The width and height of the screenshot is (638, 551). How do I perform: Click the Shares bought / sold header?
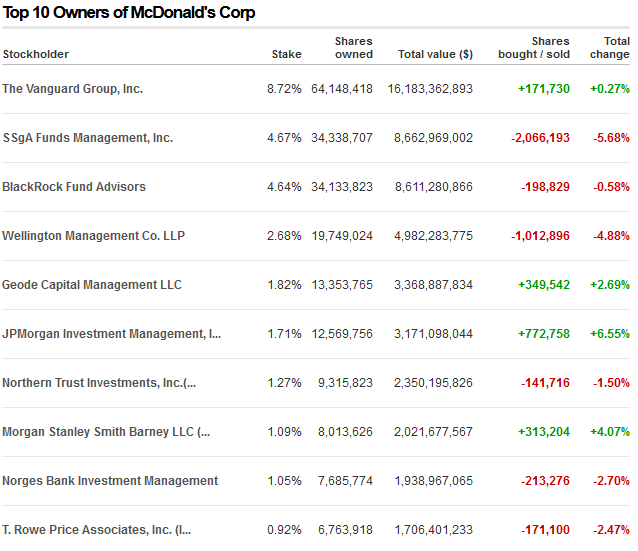click(x=534, y=48)
